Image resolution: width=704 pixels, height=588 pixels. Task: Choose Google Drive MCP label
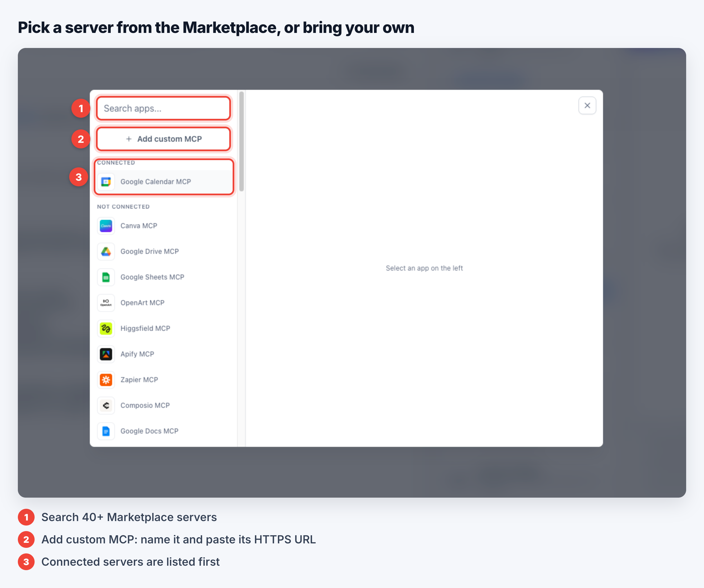150,251
